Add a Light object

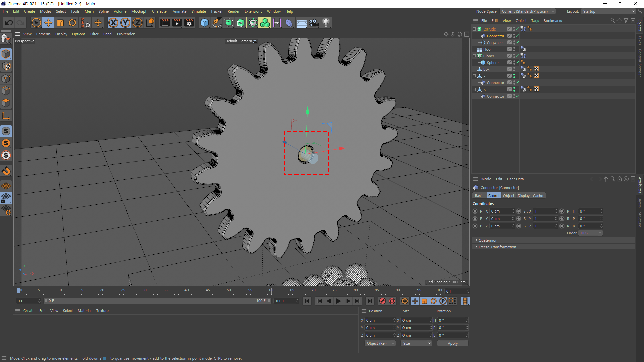coord(326,23)
